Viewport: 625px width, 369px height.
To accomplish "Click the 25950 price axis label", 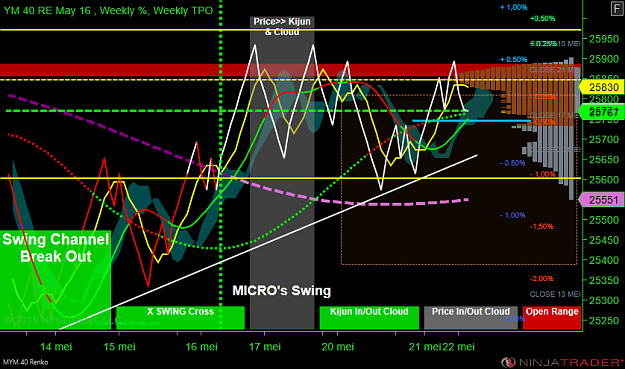I will click(x=604, y=39).
